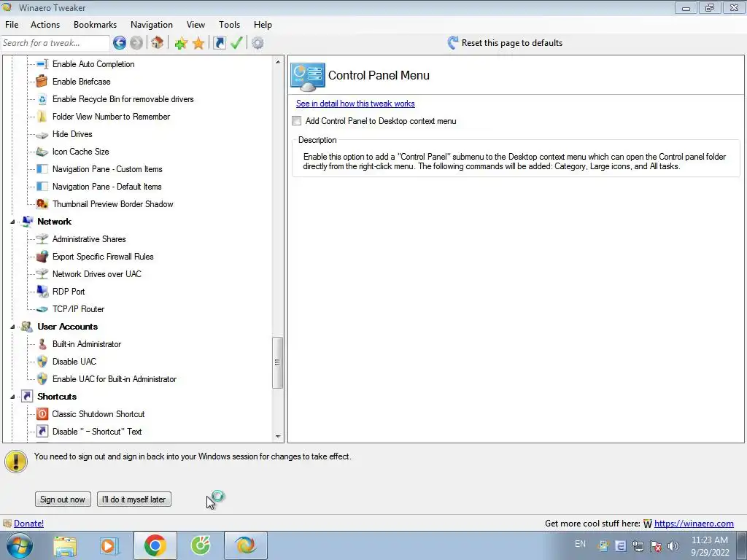
Task: Open the Home page icon in toolbar
Action: pyautogui.click(x=158, y=43)
